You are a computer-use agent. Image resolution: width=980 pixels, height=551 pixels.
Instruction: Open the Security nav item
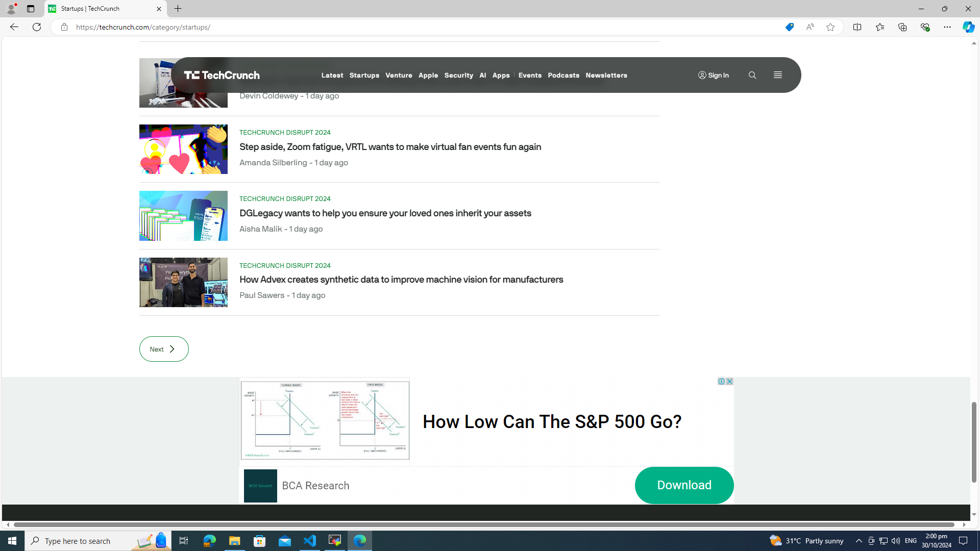point(458,75)
